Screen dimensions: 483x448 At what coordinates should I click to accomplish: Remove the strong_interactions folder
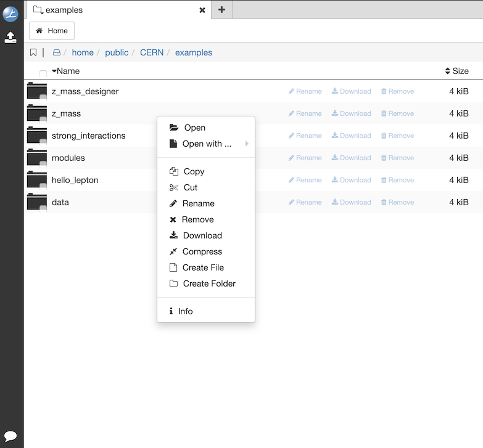click(x=397, y=136)
